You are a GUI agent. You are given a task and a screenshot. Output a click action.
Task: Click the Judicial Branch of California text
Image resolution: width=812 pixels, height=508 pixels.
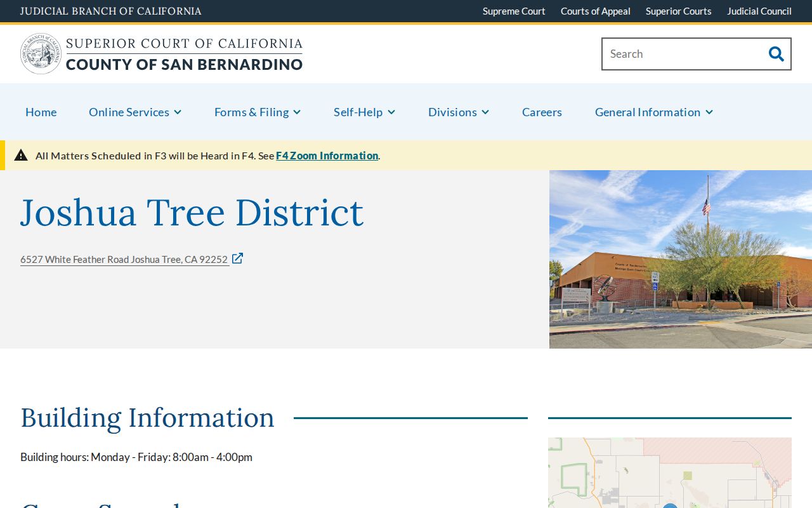click(x=111, y=11)
